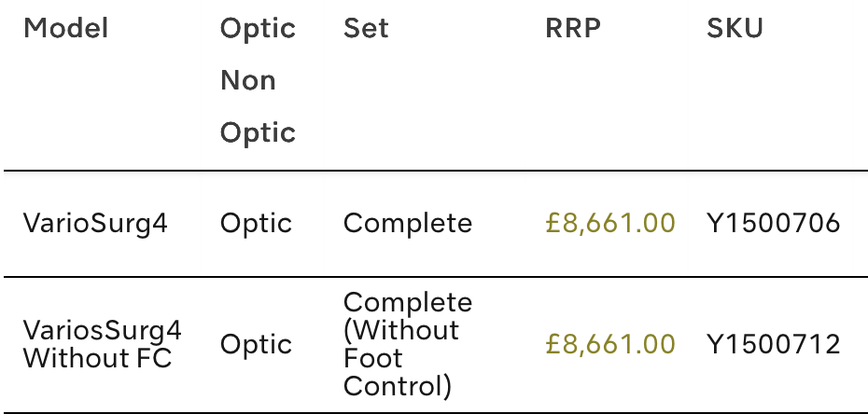The width and height of the screenshot is (868, 414).
Task: Click the Without FC text under VariosSurg4
Action: (98, 358)
